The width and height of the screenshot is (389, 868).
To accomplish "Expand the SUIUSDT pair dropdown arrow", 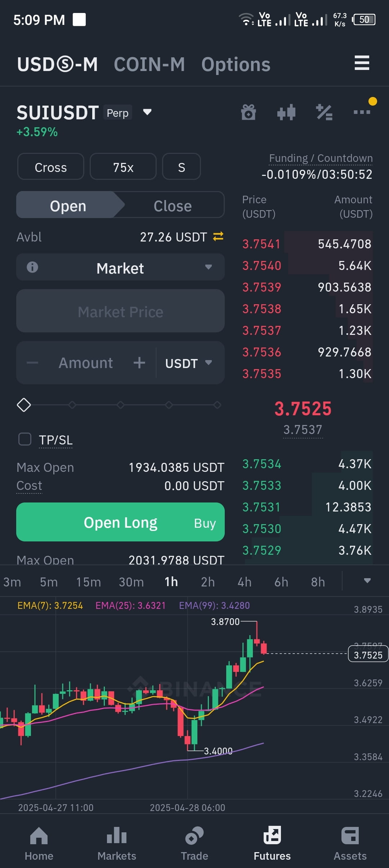I will point(147,112).
